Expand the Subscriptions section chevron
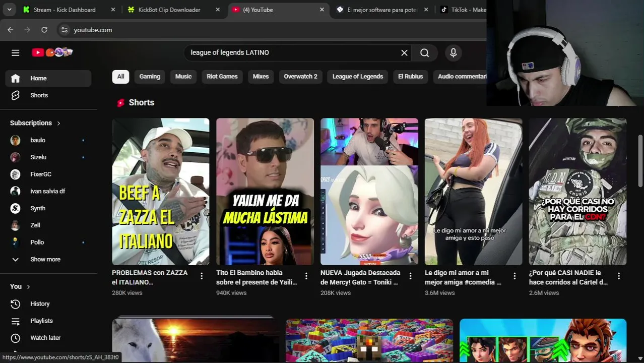The height and width of the screenshot is (363, 644). 58,123
